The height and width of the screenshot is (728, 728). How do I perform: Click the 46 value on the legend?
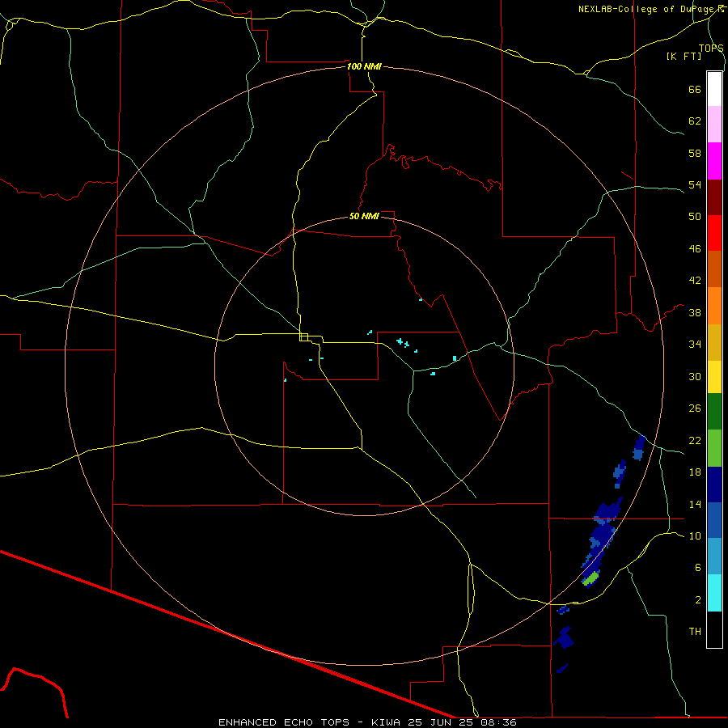(x=695, y=248)
